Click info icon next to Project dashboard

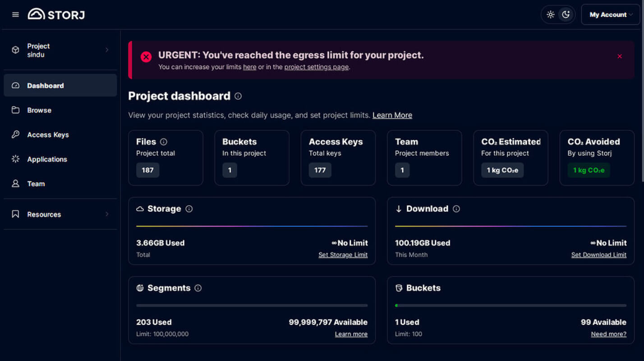(x=238, y=96)
